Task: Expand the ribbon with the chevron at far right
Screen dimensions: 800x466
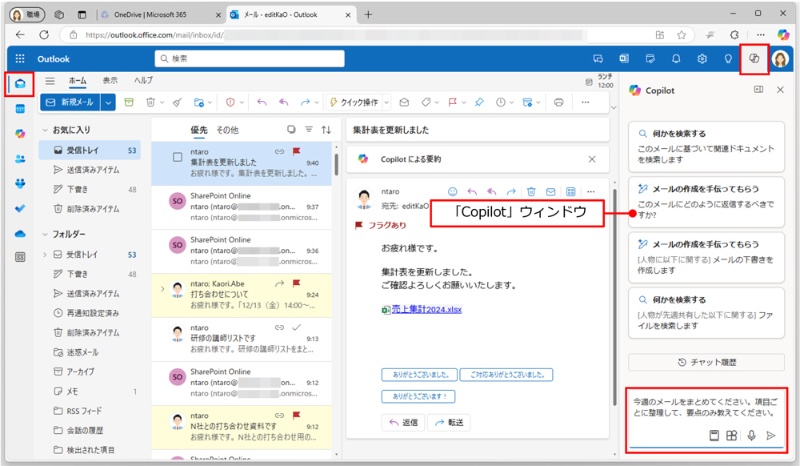Action: 614,107
